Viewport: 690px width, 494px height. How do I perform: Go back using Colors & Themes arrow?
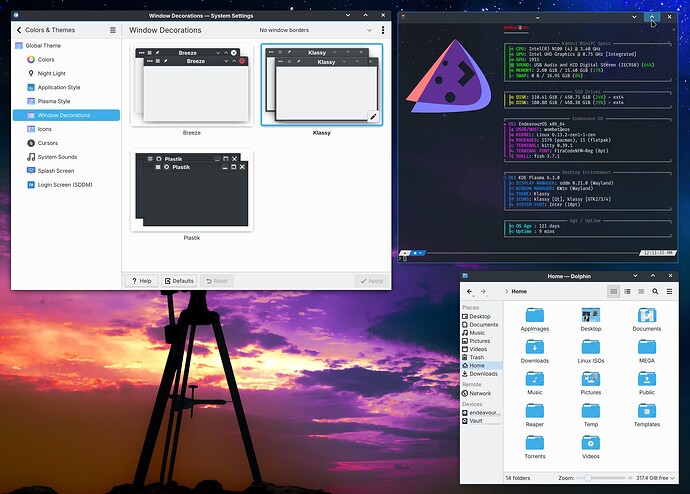coord(18,30)
